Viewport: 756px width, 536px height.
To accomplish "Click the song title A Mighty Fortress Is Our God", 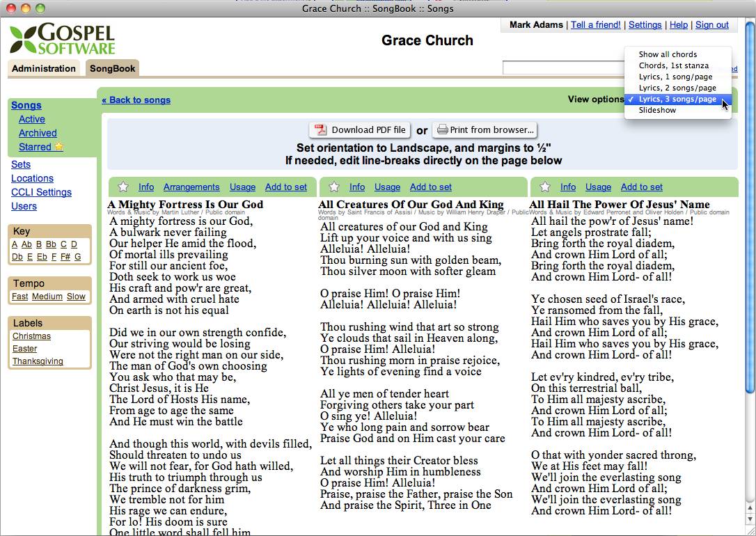I will [x=185, y=205].
